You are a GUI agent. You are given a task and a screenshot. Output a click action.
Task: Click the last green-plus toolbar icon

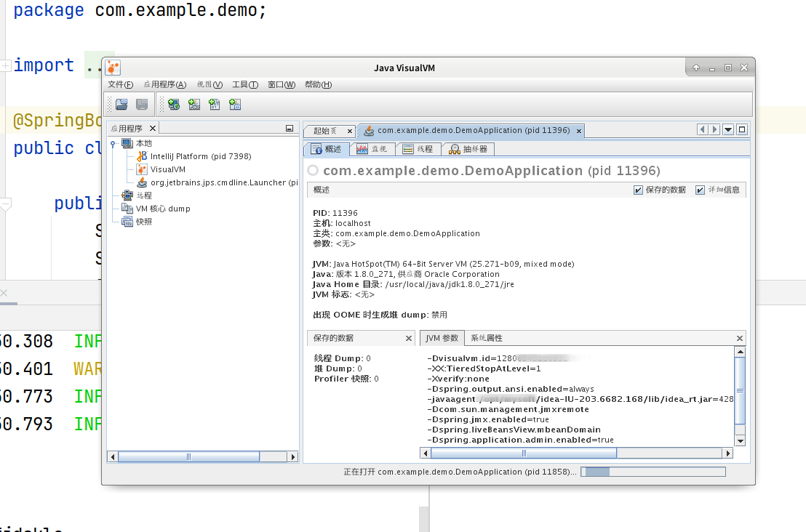pyautogui.click(x=235, y=105)
